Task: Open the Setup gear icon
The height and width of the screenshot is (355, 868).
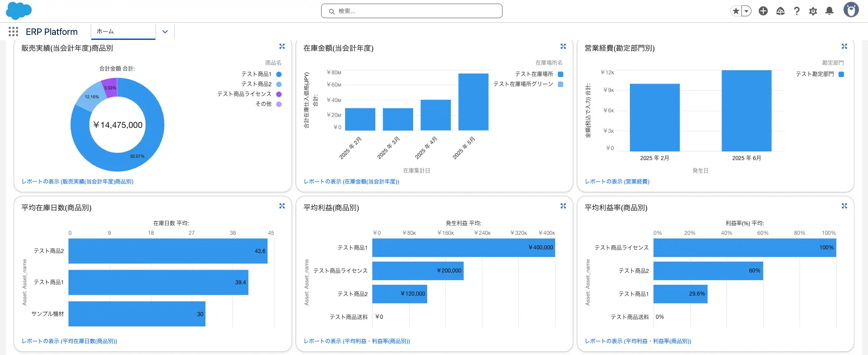Action: [x=813, y=11]
